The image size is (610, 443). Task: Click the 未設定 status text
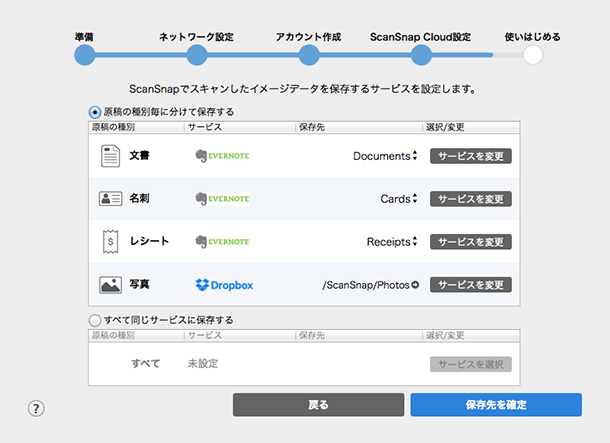click(x=203, y=364)
